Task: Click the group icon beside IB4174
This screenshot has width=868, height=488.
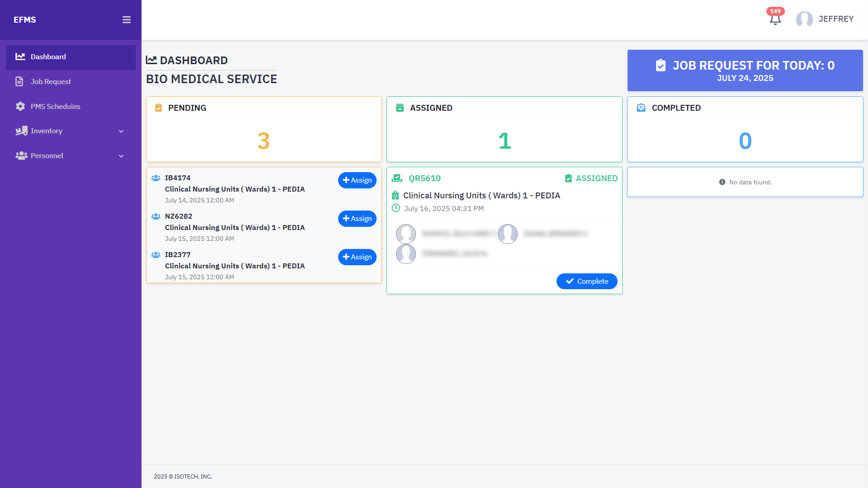Action: coord(156,178)
